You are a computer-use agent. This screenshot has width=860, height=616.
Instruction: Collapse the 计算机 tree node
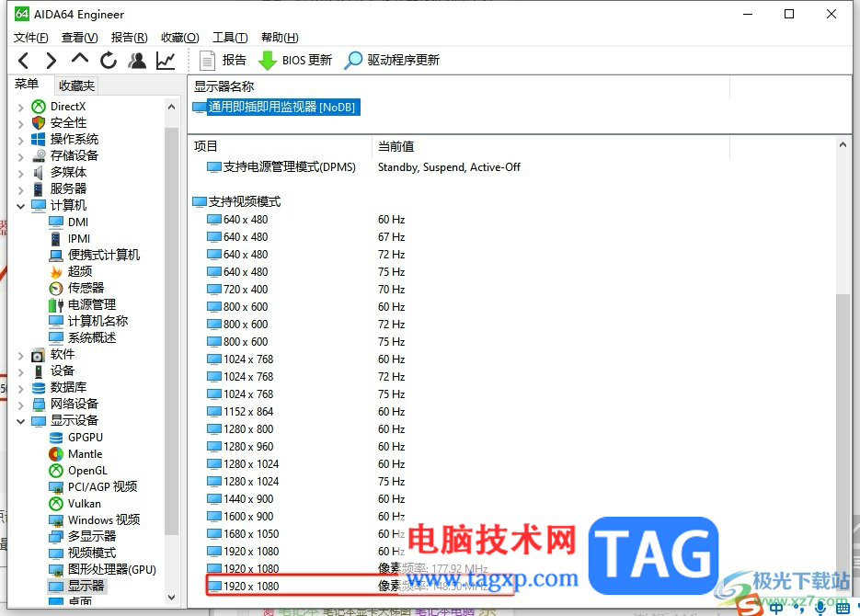[21, 206]
